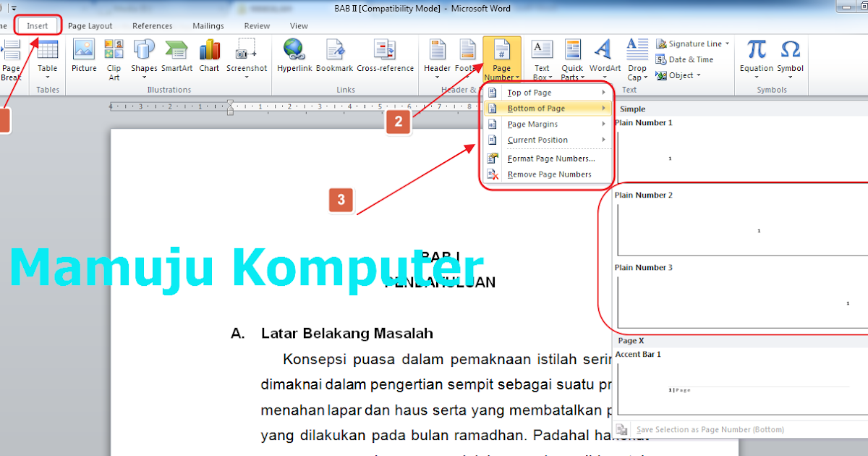
Task: Insert a Table from the ribbon
Action: pos(48,58)
